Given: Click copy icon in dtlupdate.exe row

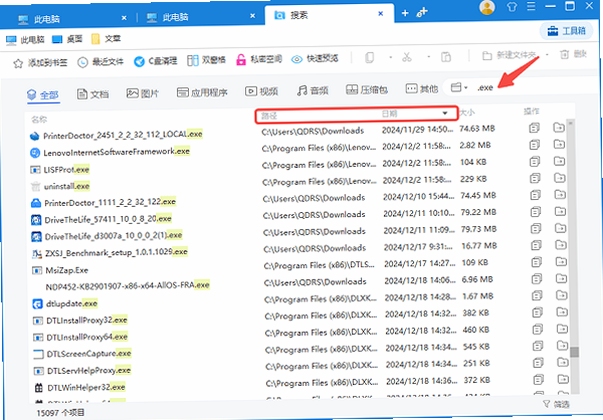Looking at the screenshot, I should tap(537, 295).
